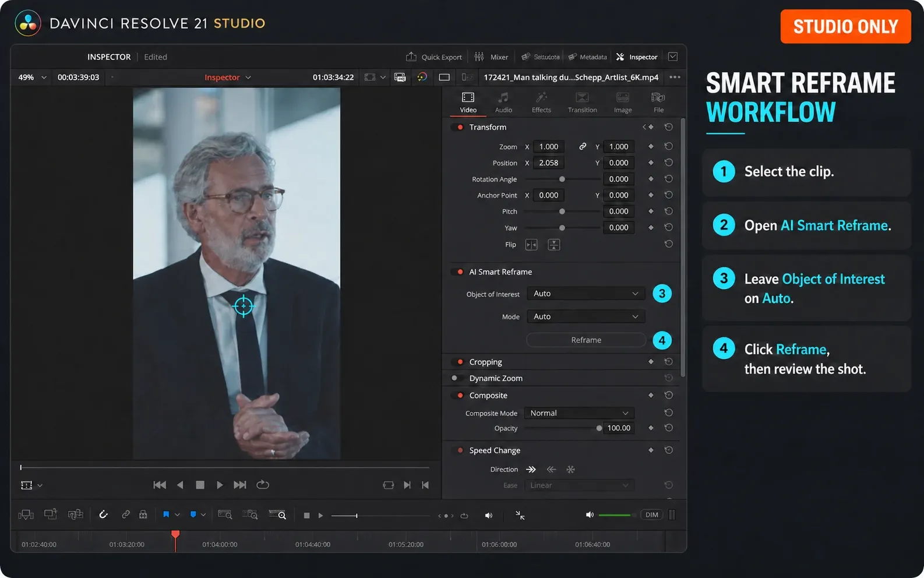This screenshot has width=924, height=578.
Task: Add keyframe for Opacity
Action: click(x=651, y=428)
